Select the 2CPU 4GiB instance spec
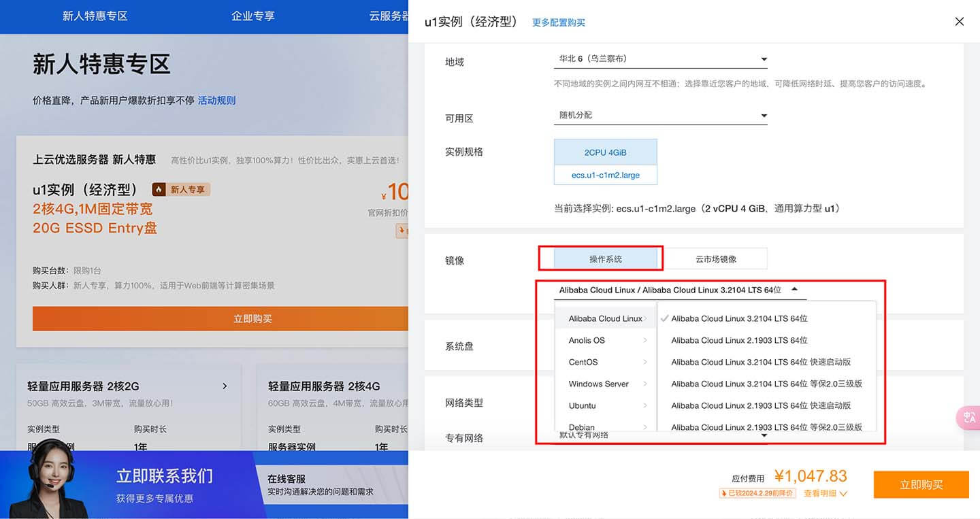Image resolution: width=980 pixels, height=519 pixels. [606, 152]
